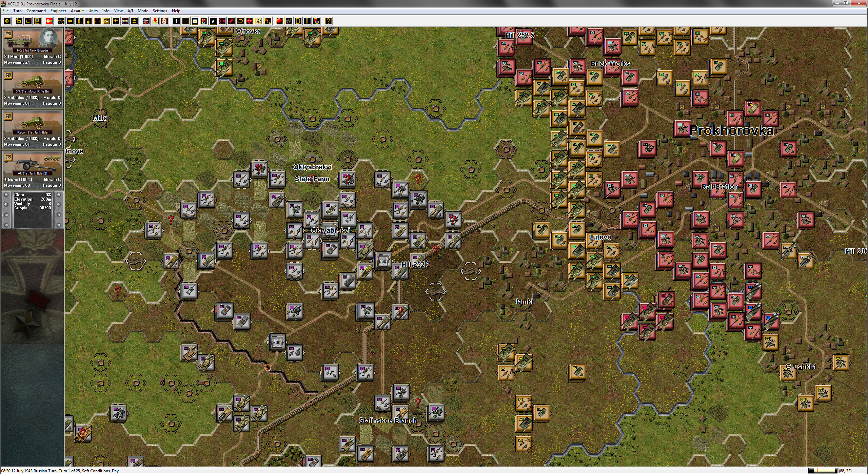Select the AT/31st Tank Bde [2] card

point(33,170)
